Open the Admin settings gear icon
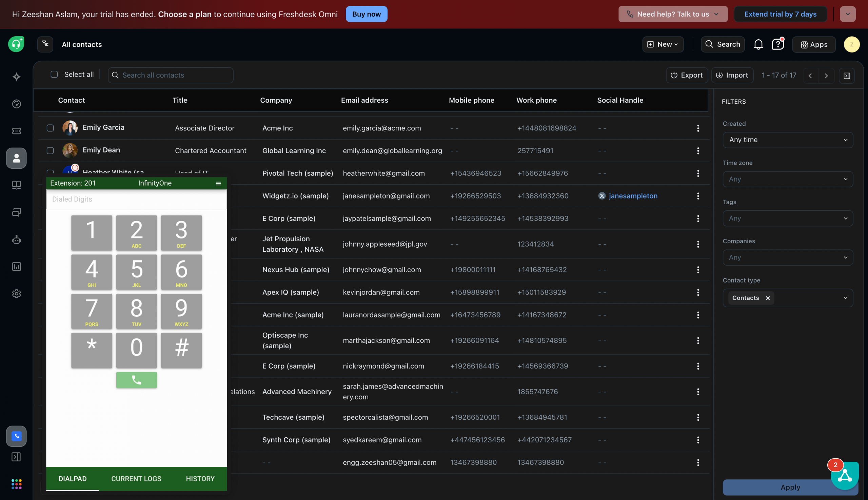 pyautogui.click(x=17, y=294)
